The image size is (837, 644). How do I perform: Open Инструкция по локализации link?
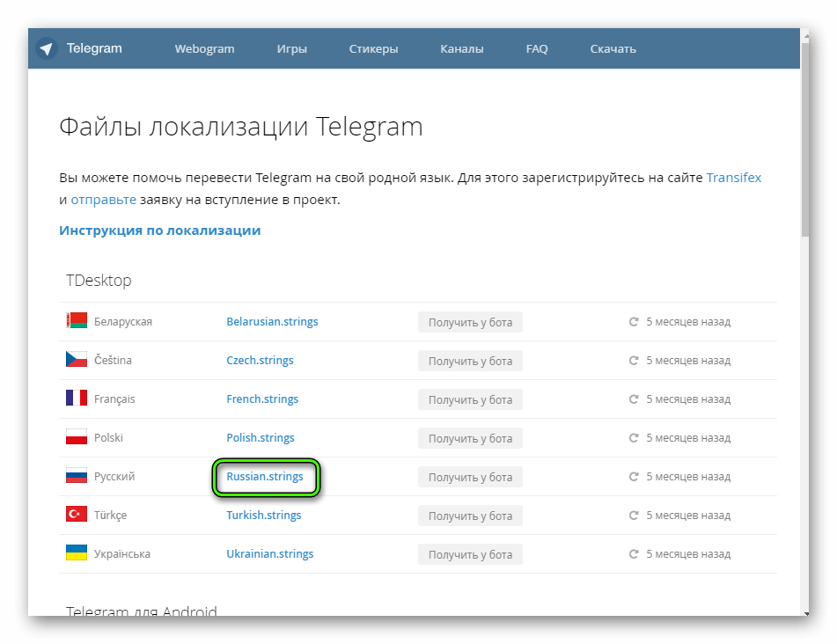point(159,231)
